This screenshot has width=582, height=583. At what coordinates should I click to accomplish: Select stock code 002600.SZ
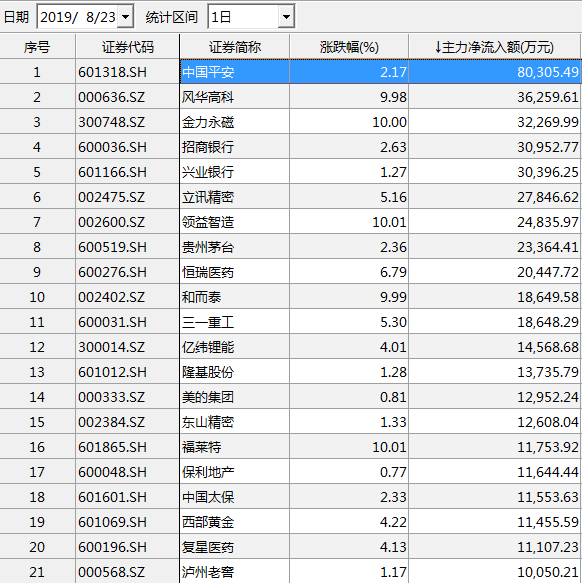pyautogui.click(x=111, y=222)
